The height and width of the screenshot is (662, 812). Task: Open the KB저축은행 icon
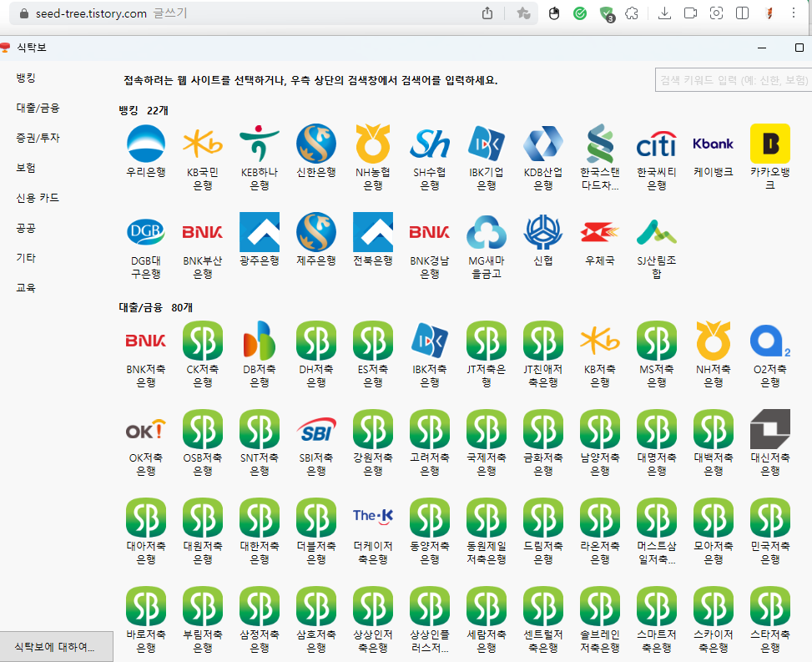[x=600, y=341]
